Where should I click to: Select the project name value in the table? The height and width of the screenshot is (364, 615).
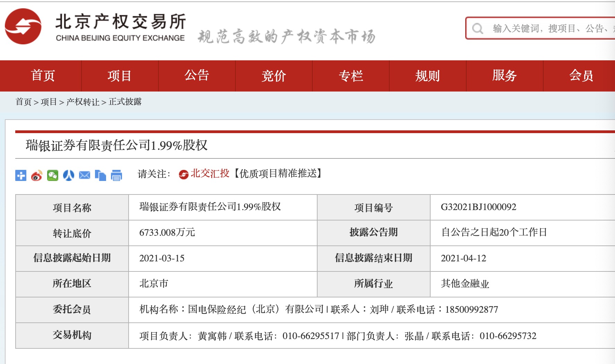tap(210, 207)
